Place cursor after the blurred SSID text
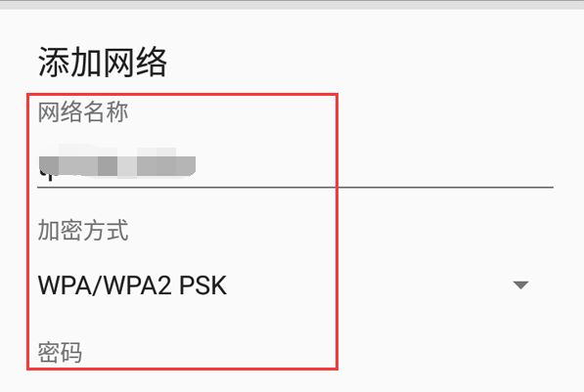The width and height of the screenshot is (584, 392). [198, 166]
